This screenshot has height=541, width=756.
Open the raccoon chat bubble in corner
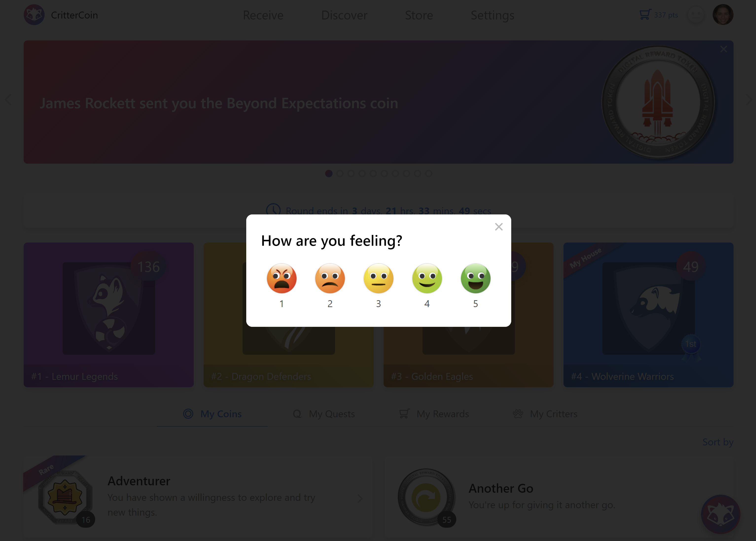coord(720,514)
